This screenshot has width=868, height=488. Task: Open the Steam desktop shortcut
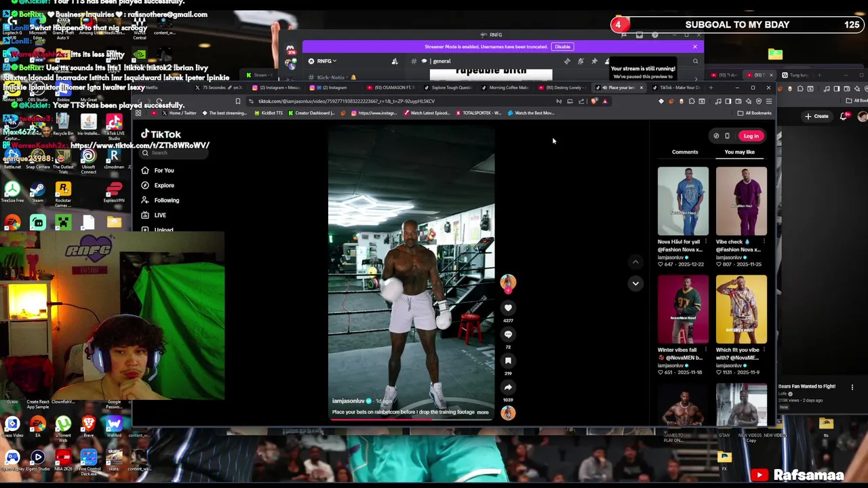tap(37, 192)
